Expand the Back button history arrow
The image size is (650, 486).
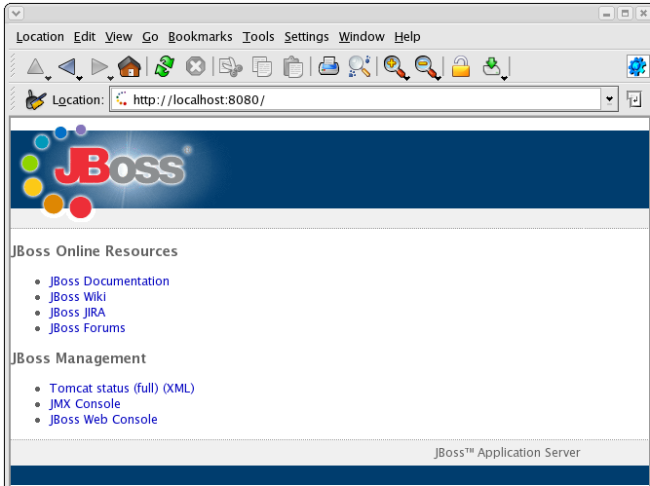[79, 78]
